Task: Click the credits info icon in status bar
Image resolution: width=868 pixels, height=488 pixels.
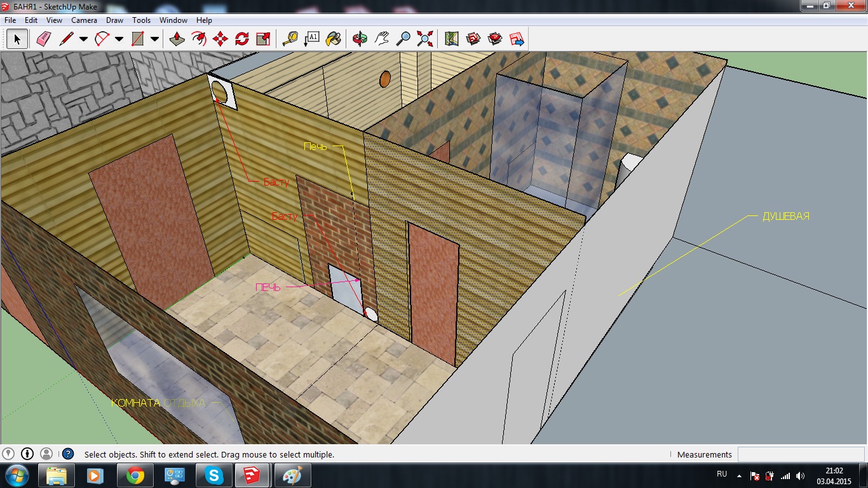Action: click(27, 454)
